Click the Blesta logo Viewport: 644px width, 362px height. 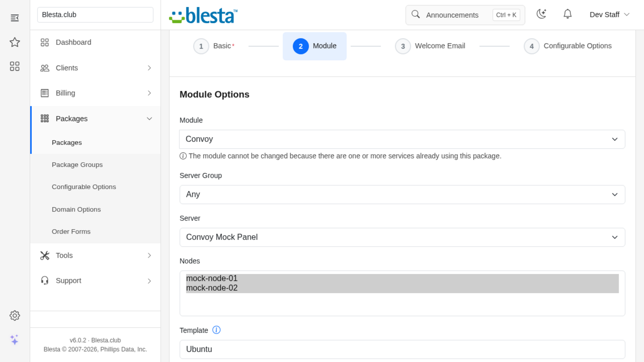(x=203, y=15)
